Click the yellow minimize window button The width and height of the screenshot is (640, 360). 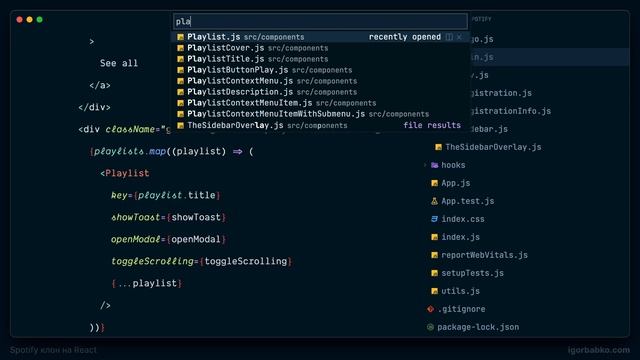[29, 19]
